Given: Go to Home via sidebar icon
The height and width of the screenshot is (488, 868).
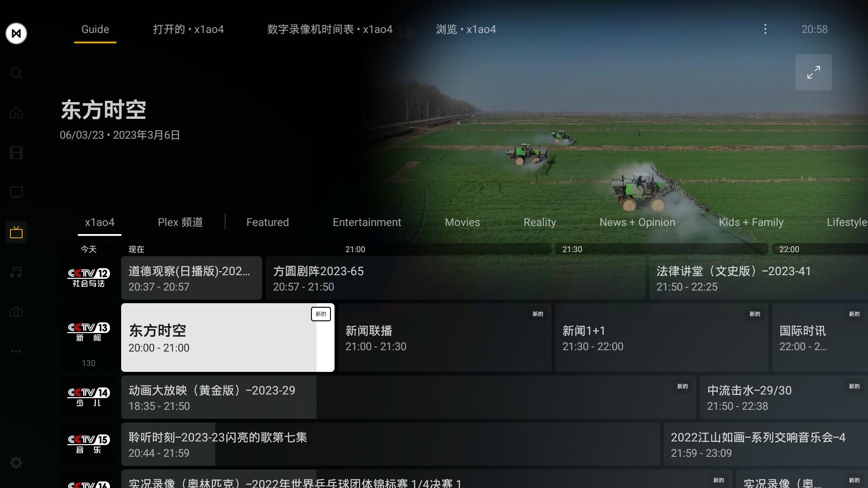Looking at the screenshot, I should [16, 113].
